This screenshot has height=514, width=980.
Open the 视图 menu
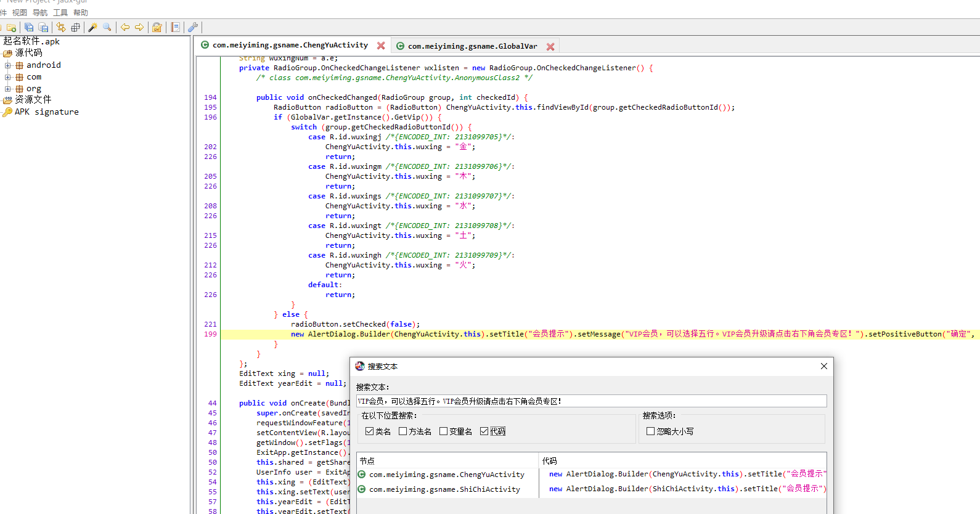20,12
